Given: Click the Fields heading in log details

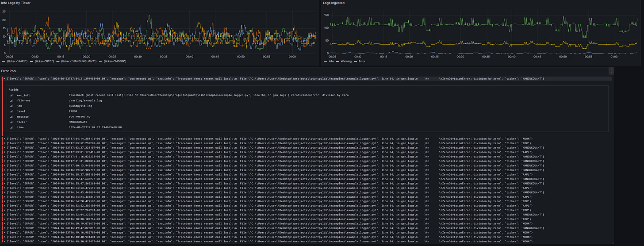Looking at the screenshot, I should click(13, 89).
